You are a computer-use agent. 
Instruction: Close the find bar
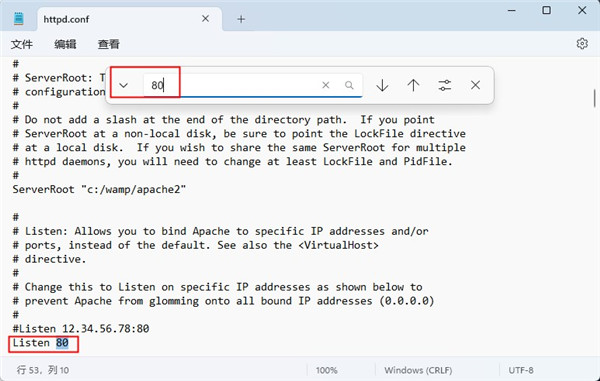click(475, 85)
